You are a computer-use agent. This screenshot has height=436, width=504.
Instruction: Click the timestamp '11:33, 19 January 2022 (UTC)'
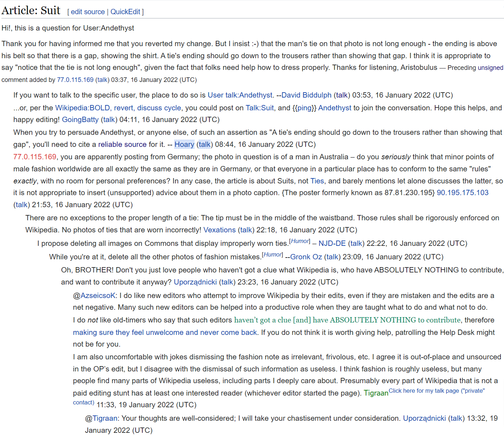(147, 405)
